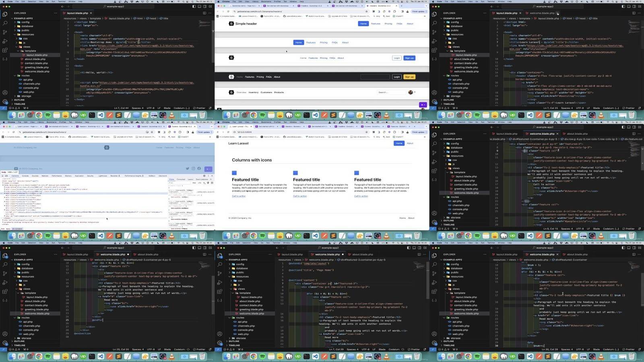Viewport: 644px width, 362px height.
Task: Toggle primary sidebar, editor at Ln 25, Col 20
Action: coord(194,248)
